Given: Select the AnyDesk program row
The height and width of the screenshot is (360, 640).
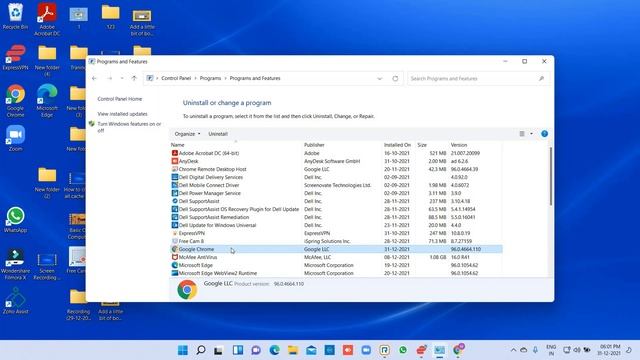Looking at the screenshot, I should click(x=336, y=161).
